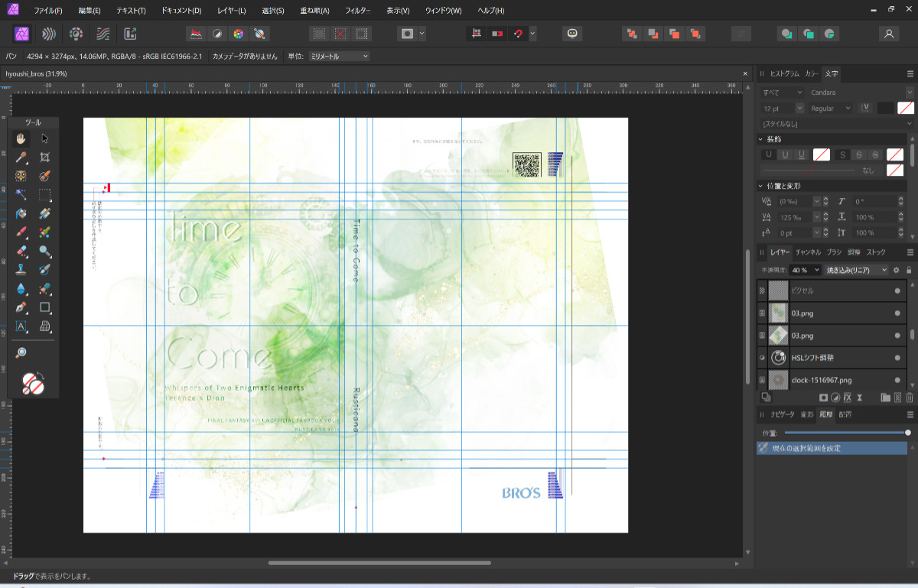
Task: Select the Move tool arrow
Action: pyautogui.click(x=45, y=138)
